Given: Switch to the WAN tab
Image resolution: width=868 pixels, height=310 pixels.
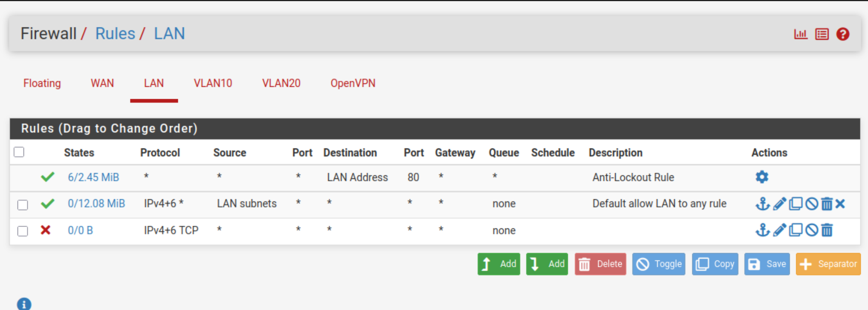Looking at the screenshot, I should tap(102, 83).
